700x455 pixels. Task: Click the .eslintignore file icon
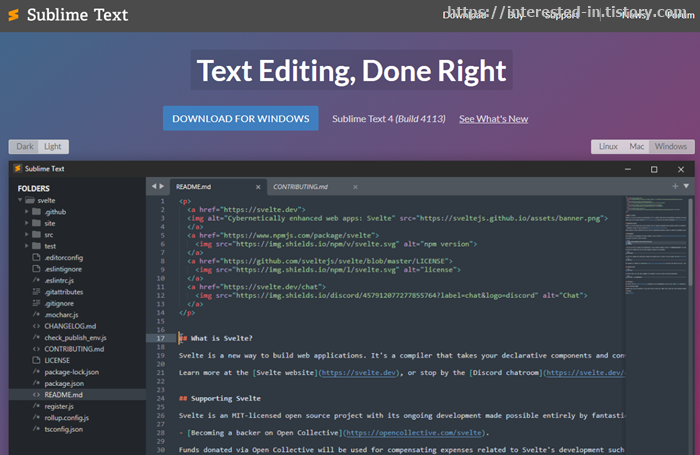(36, 269)
